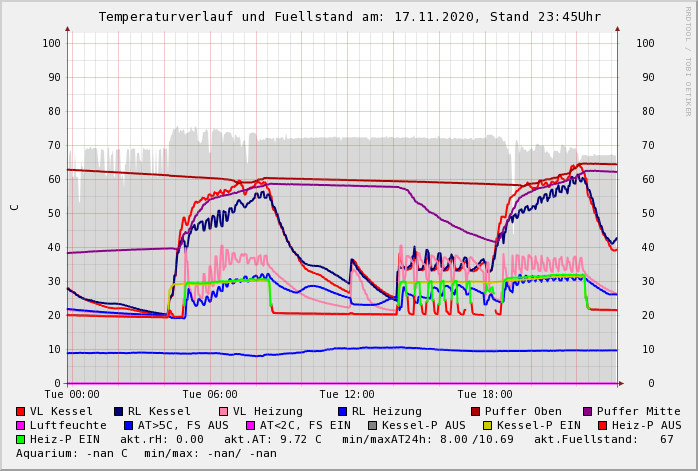This screenshot has width=698, height=471.
Task: Click the AT>5C, FS AUS legend swatch
Action: coord(126,425)
